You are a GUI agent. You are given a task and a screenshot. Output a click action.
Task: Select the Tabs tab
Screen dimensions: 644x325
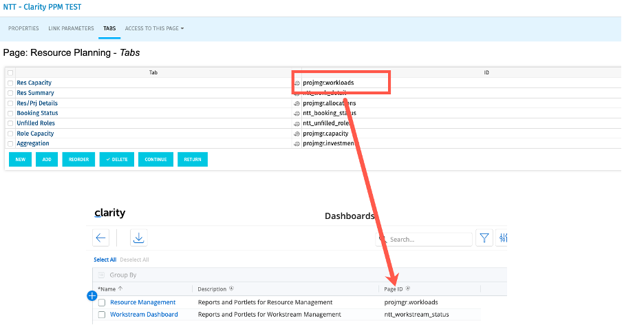click(x=109, y=28)
